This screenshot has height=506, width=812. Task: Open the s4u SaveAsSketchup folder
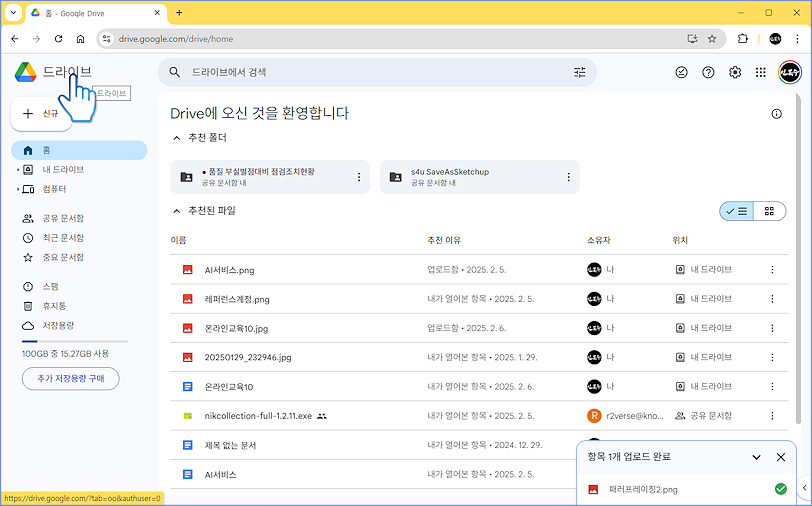480,177
